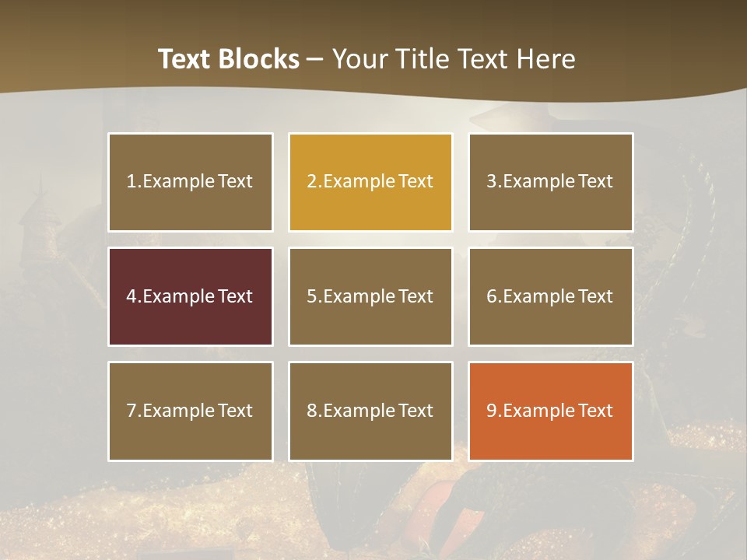This screenshot has width=747, height=560.
Task: Click the 6.Example Text block
Action: (550, 296)
